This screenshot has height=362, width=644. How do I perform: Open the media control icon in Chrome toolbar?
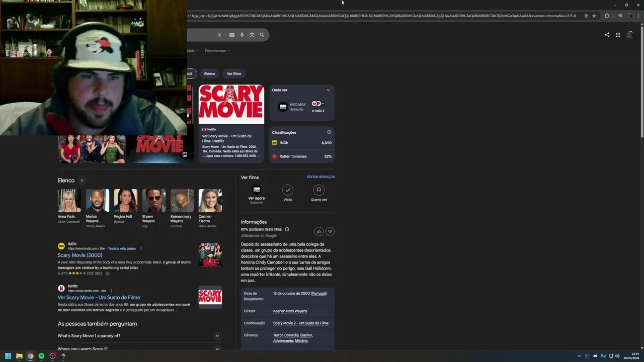[620, 16]
